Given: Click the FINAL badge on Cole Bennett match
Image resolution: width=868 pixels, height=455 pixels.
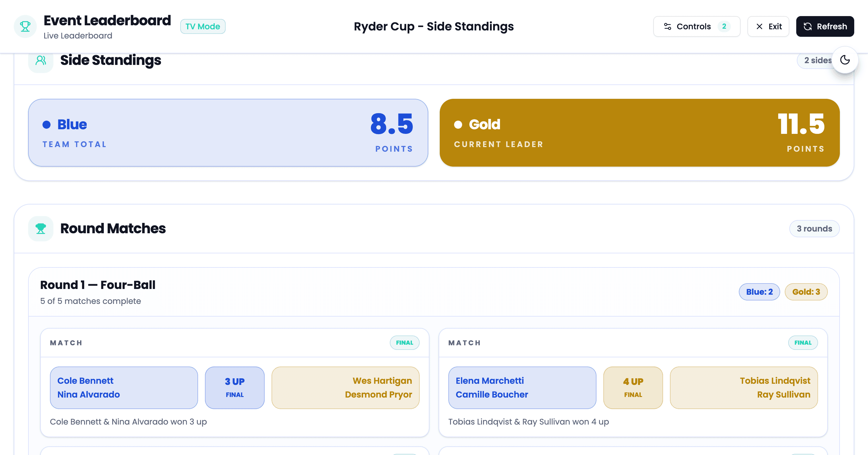Looking at the screenshot, I should tap(404, 343).
